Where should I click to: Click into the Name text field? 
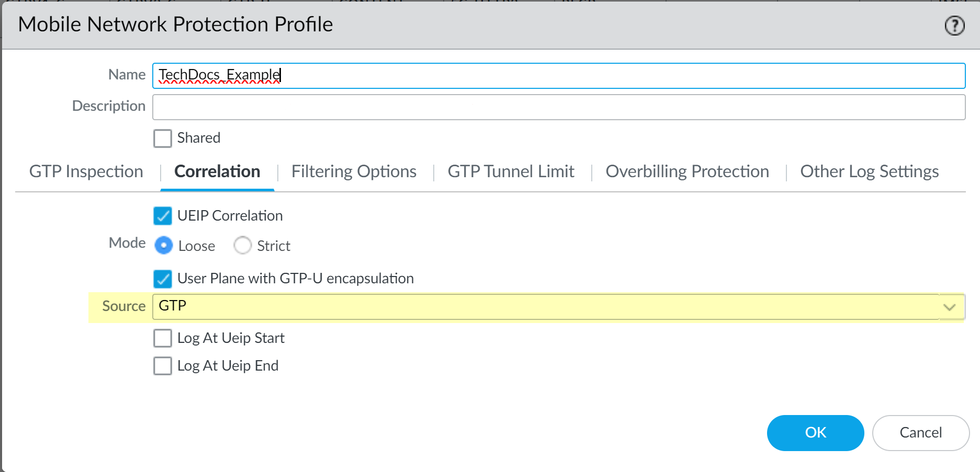click(558, 76)
